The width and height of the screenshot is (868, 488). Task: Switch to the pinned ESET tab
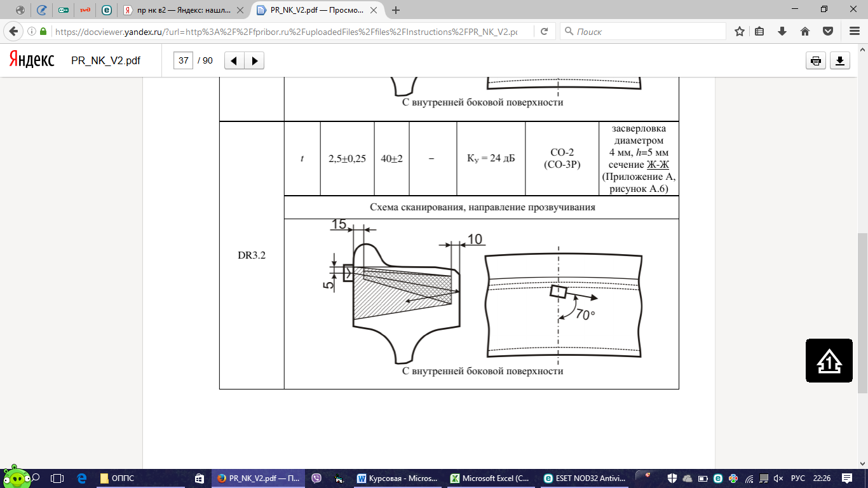(x=106, y=10)
